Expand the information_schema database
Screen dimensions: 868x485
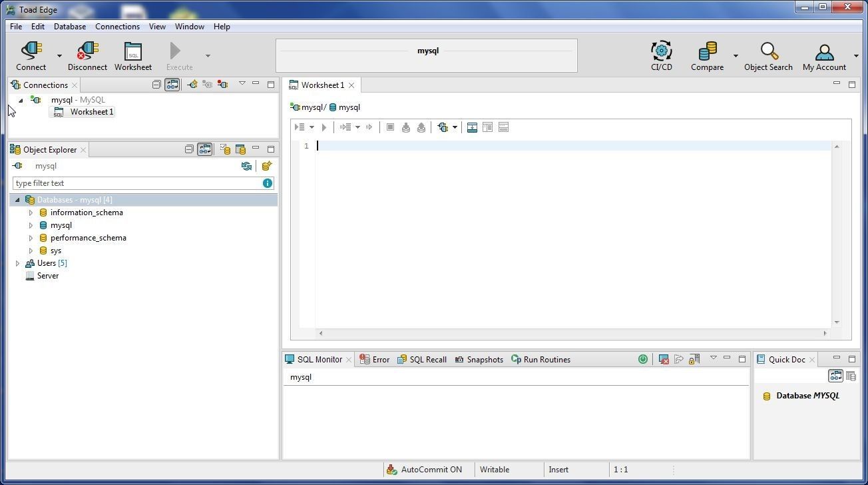[31, 213]
